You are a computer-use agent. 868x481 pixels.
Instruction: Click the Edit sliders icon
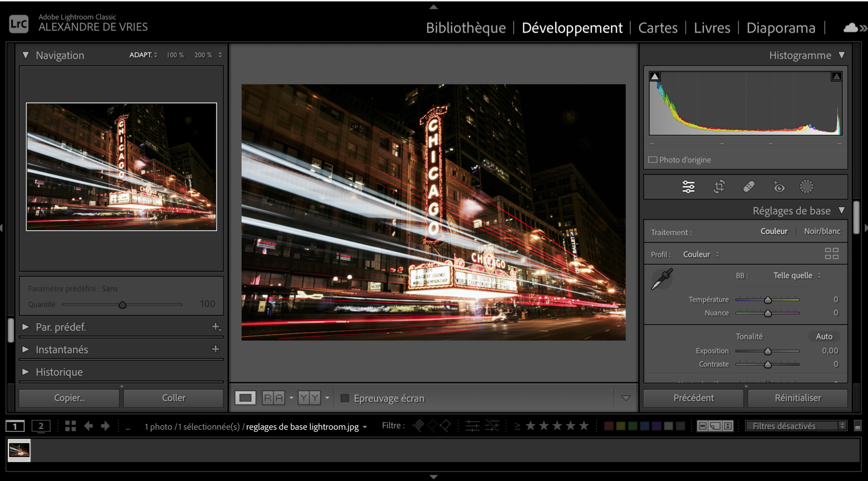688,186
